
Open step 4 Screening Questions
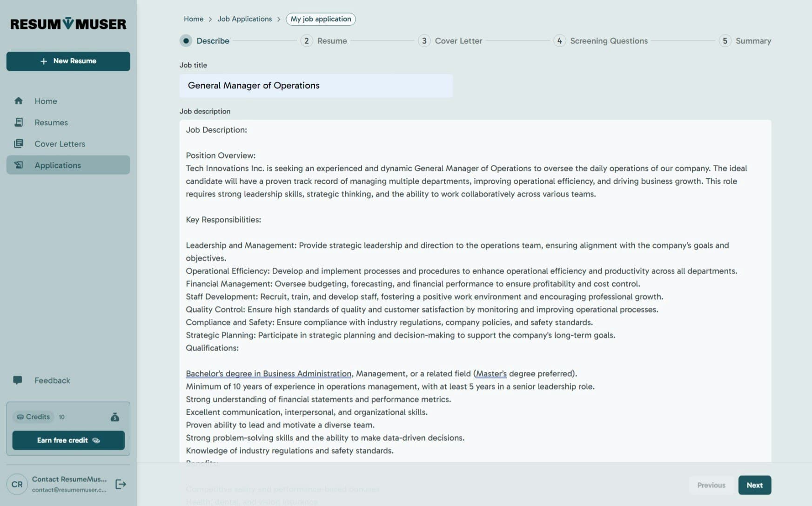pos(559,41)
